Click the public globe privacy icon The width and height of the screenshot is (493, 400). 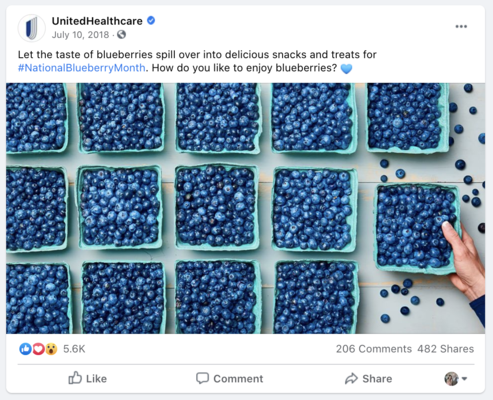click(121, 35)
